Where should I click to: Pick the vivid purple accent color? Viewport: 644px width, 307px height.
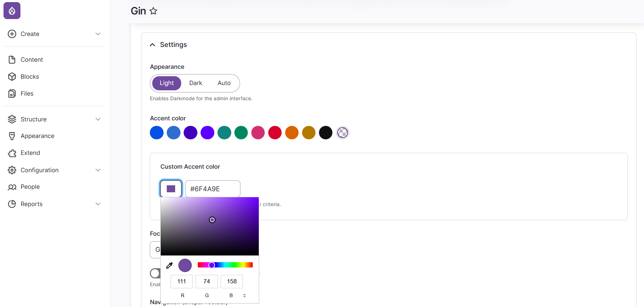[x=208, y=133]
